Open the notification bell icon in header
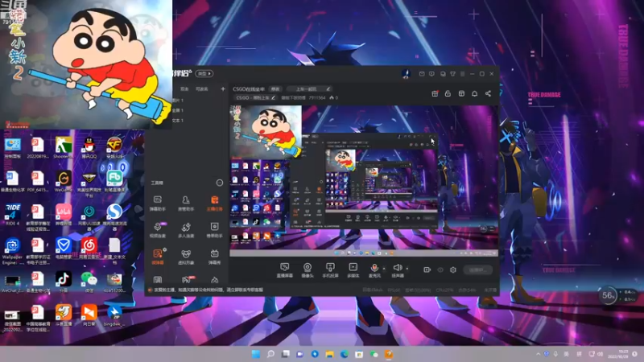Viewport: 644px width, 362px height. [474, 93]
